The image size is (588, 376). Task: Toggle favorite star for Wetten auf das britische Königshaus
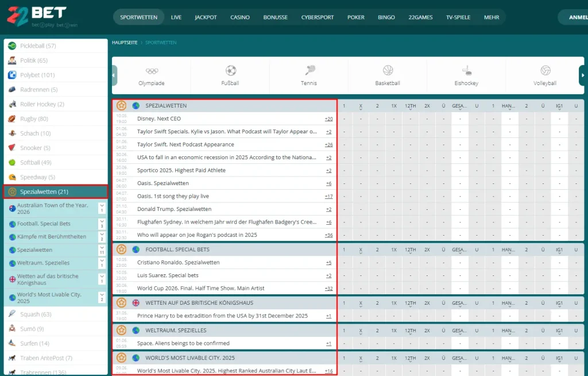(121, 303)
